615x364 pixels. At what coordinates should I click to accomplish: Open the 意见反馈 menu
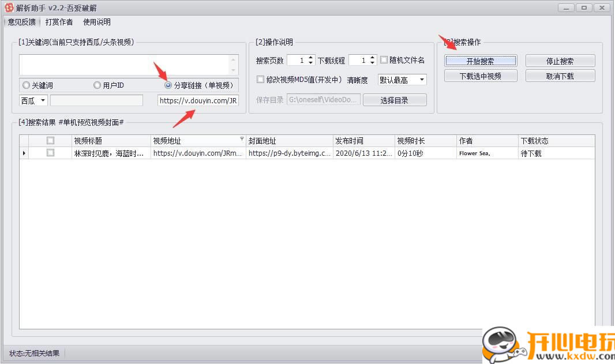coord(21,22)
